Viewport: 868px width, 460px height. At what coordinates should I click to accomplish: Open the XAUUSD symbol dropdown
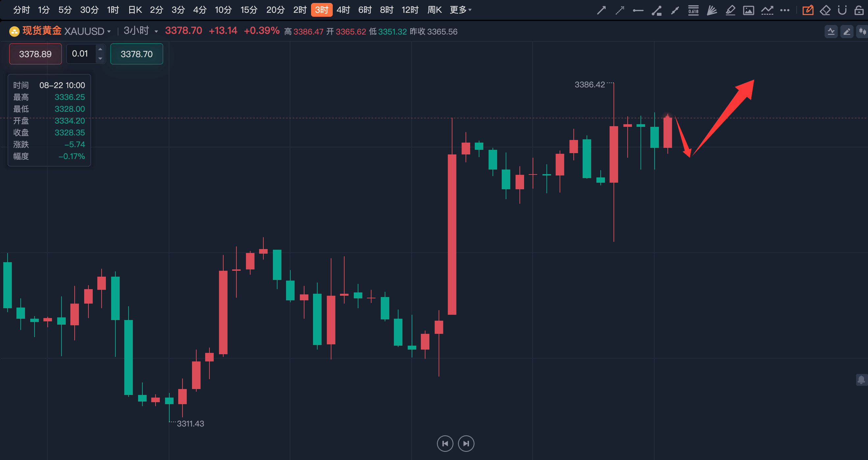(x=87, y=31)
